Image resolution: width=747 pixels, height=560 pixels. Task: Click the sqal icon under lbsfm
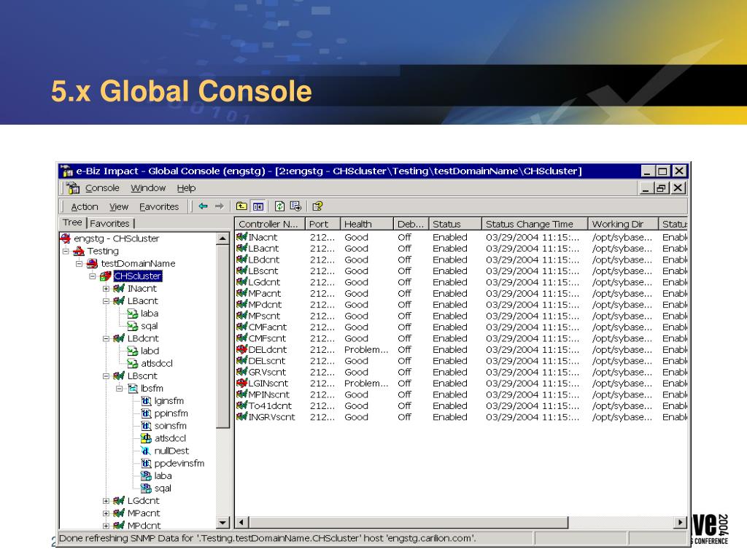(x=146, y=489)
